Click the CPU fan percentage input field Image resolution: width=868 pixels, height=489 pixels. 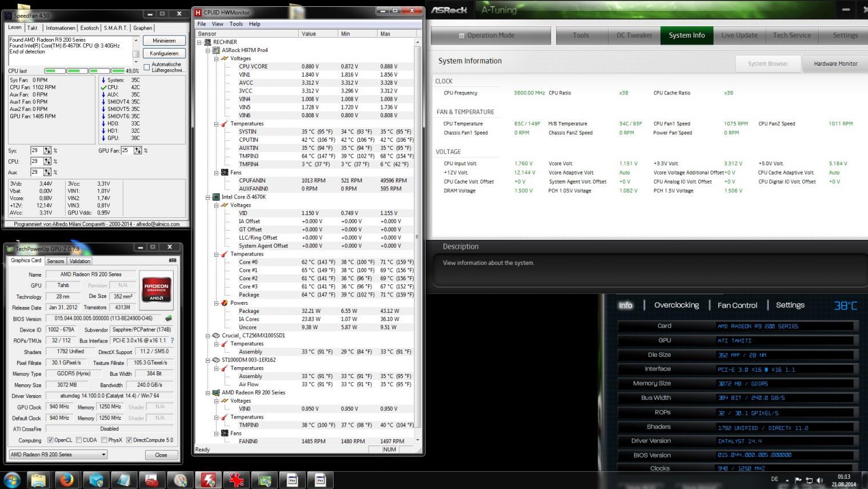37,161
